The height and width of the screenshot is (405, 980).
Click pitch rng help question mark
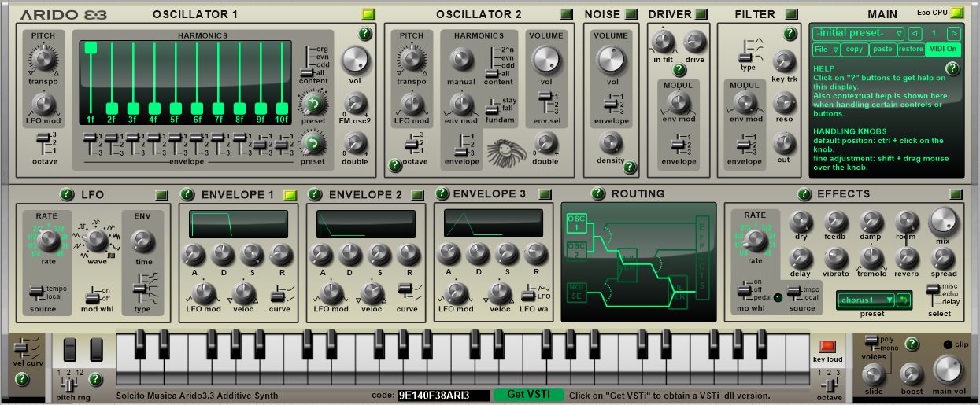coord(95,379)
